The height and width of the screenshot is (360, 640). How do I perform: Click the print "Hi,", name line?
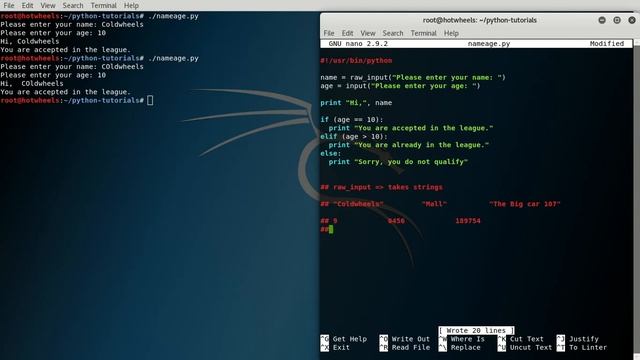pos(356,103)
